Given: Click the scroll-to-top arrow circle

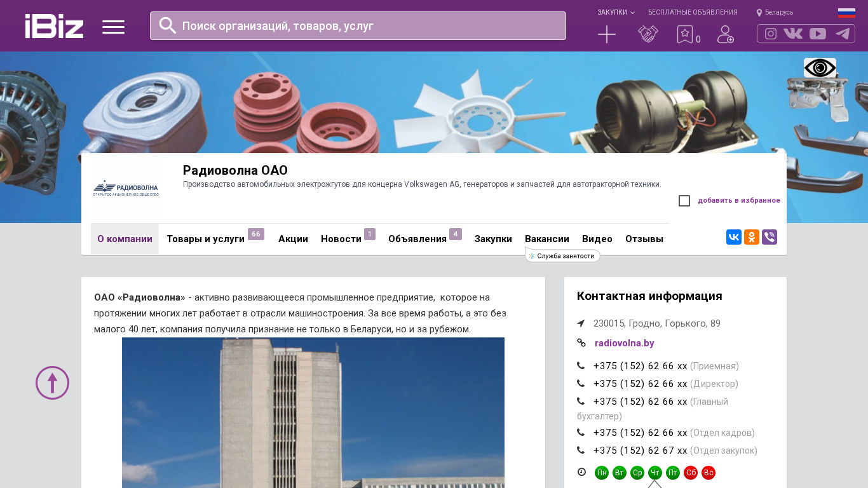Looking at the screenshot, I should pos(52,383).
